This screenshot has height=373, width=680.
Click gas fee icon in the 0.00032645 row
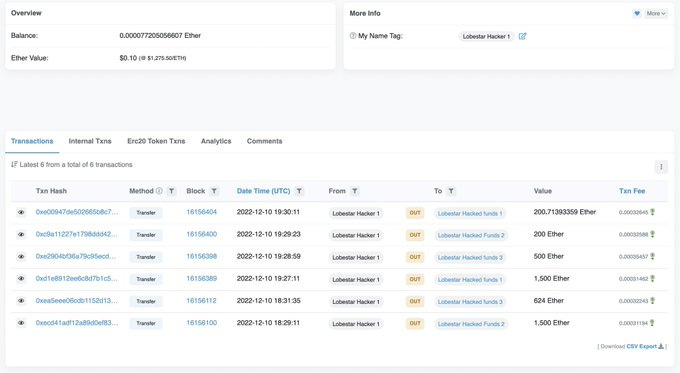tap(652, 212)
